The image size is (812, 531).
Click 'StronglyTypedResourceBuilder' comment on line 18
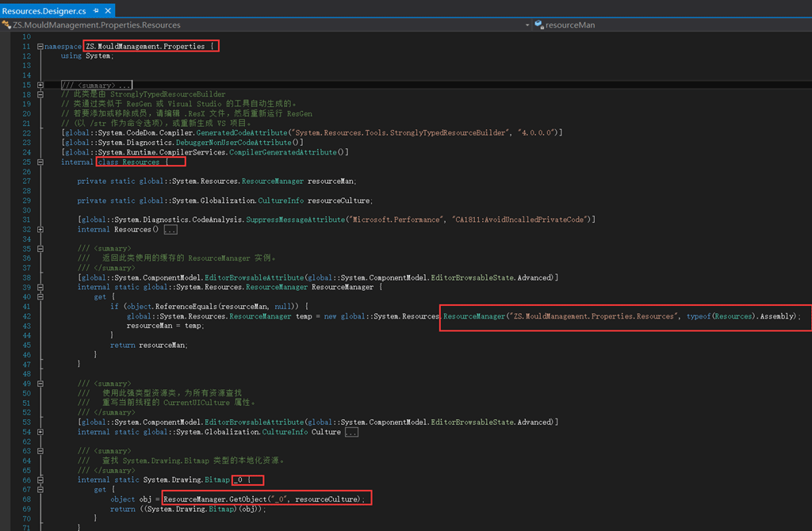[168, 94]
